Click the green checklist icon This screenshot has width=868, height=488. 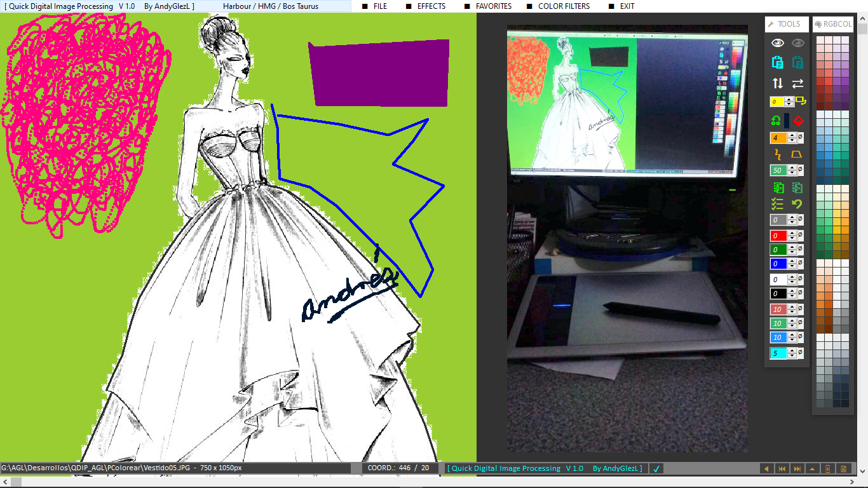point(777,204)
